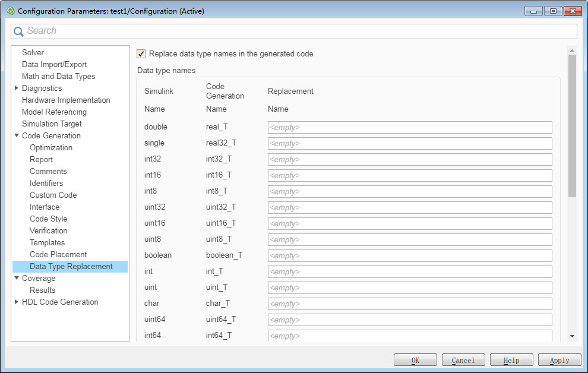The image size is (588, 373).
Task: Select the Solver category
Action: tap(33, 52)
